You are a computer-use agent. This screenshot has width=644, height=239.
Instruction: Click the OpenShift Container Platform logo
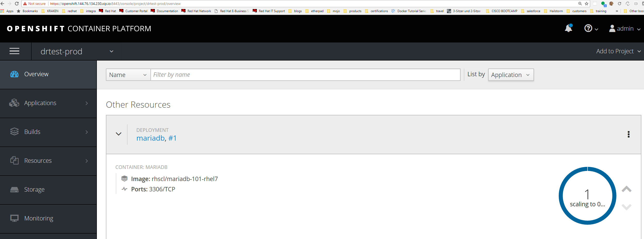(x=79, y=29)
